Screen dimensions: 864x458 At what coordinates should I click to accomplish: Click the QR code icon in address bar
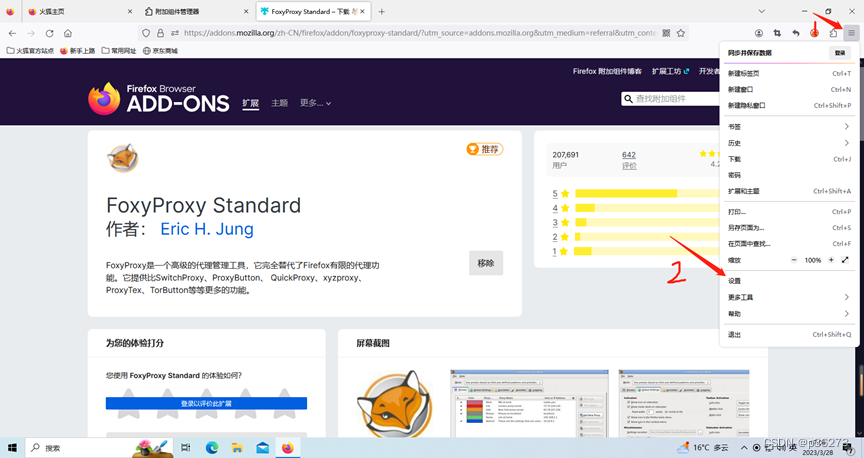click(666, 33)
